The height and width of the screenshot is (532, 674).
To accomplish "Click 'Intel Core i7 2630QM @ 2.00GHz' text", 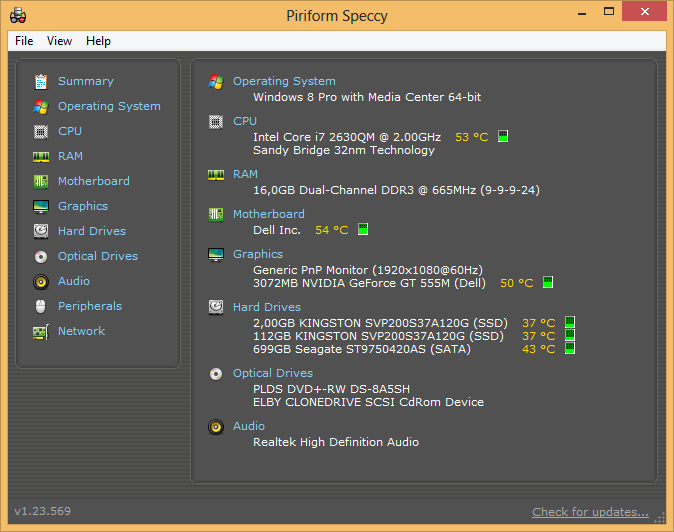I will point(347,137).
